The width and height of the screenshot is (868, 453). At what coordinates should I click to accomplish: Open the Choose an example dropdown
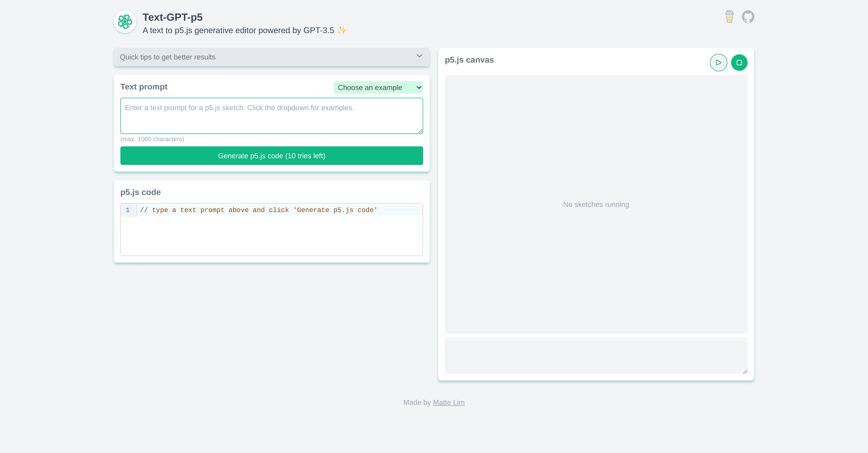(x=378, y=87)
